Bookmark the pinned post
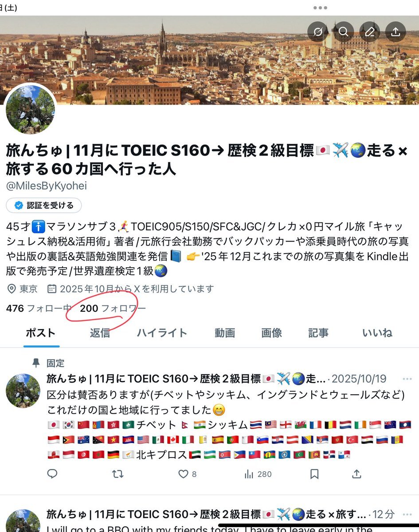The width and height of the screenshot is (419, 532). pyautogui.click(x=314, y=474)
